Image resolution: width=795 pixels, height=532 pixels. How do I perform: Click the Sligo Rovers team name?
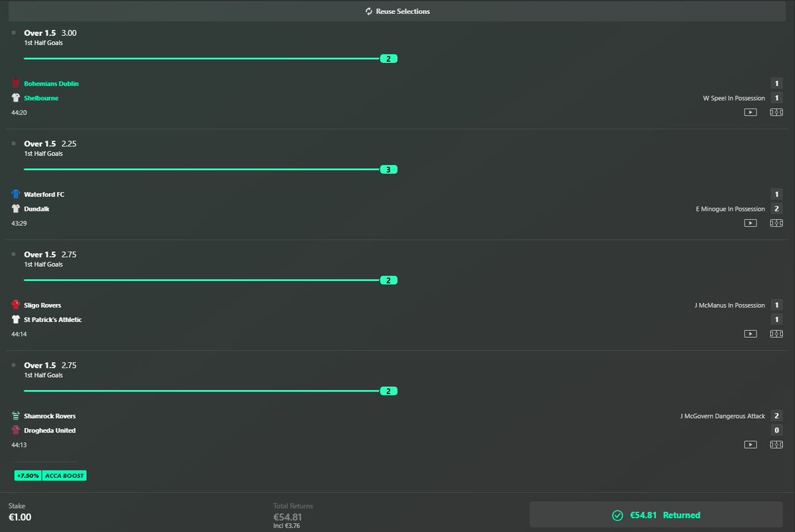pyautogui.click(x=43, y=305)
